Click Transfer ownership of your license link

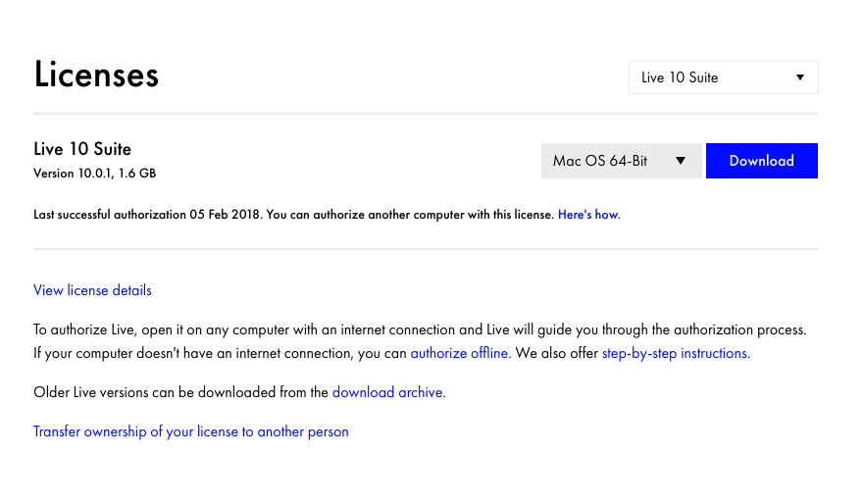tap(190, 431)
